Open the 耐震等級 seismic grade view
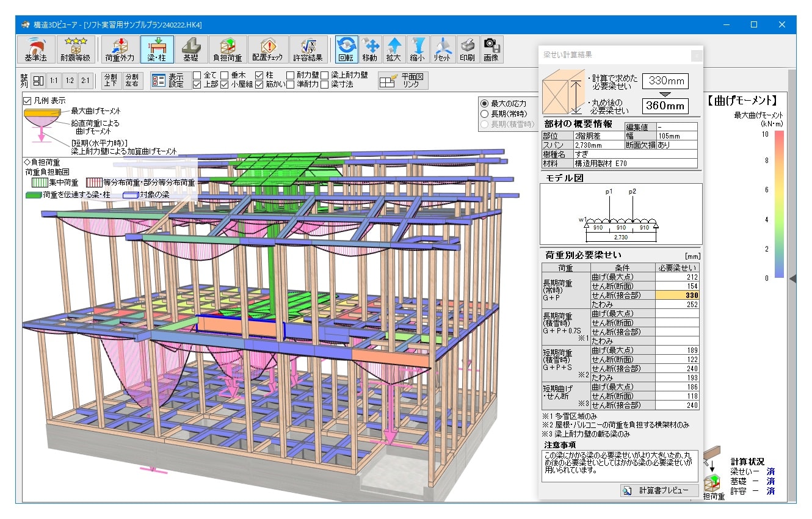This screenshot has width=812, height=519. click(75, 49)
